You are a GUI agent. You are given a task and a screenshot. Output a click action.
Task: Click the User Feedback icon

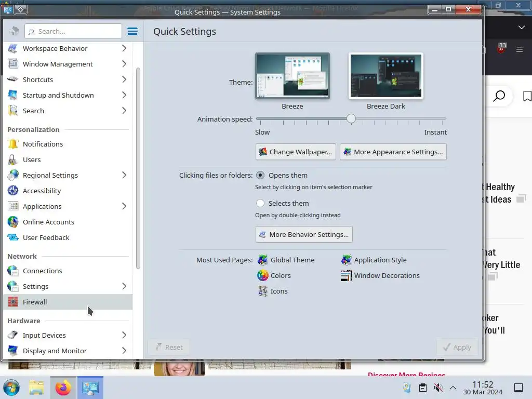click(x=13, y=237)
